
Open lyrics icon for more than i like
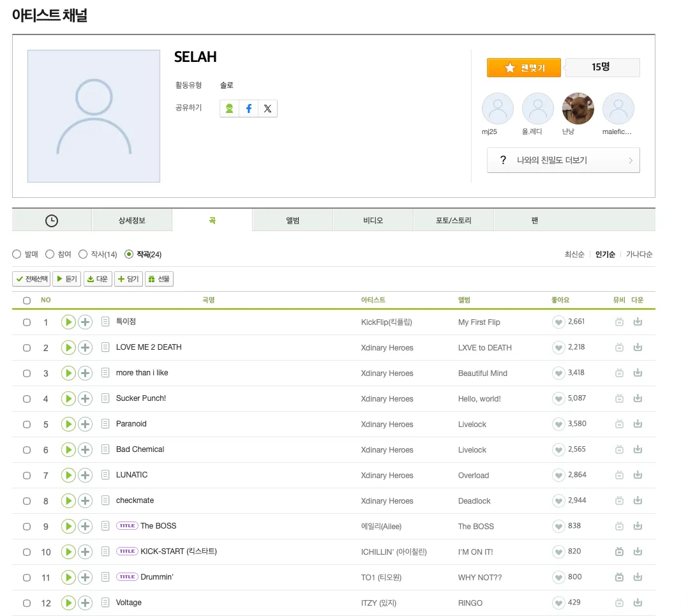[x=105, y=373]
